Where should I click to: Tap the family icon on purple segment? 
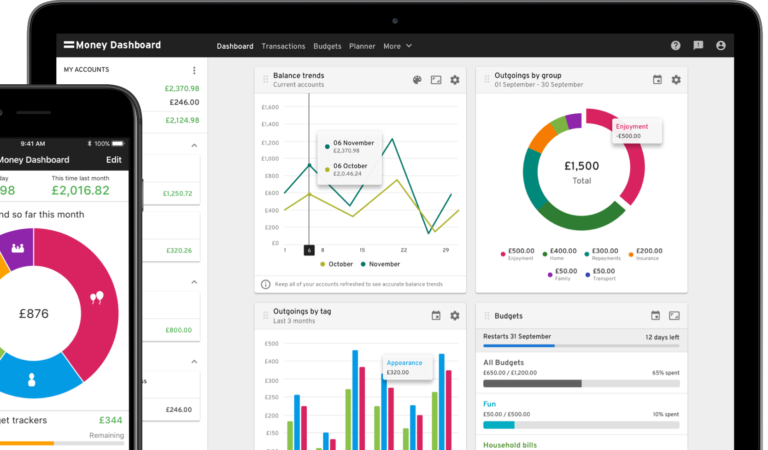[x=18, y=248]
